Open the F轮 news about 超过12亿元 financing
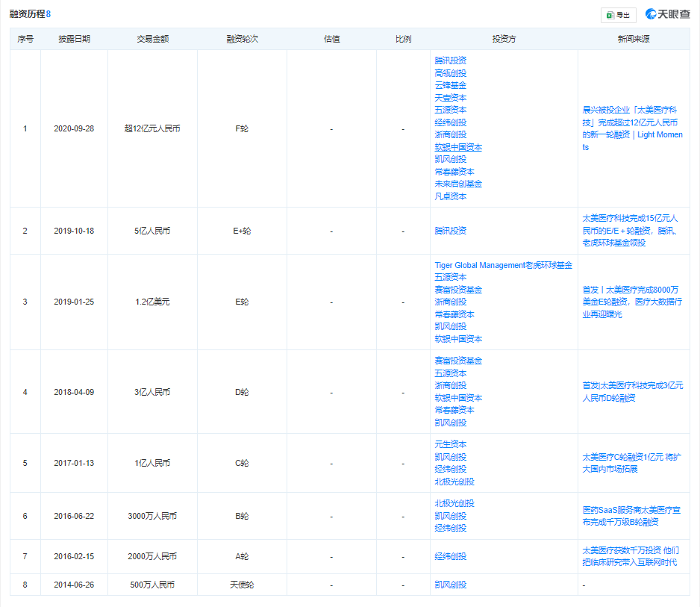700x607 pixels. click(x=632, y=128)
